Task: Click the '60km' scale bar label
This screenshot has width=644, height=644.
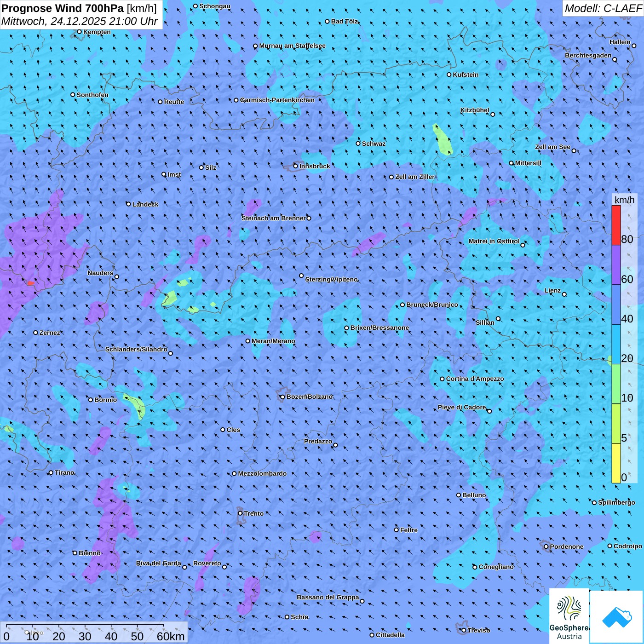Action: [x=171, y=636]
